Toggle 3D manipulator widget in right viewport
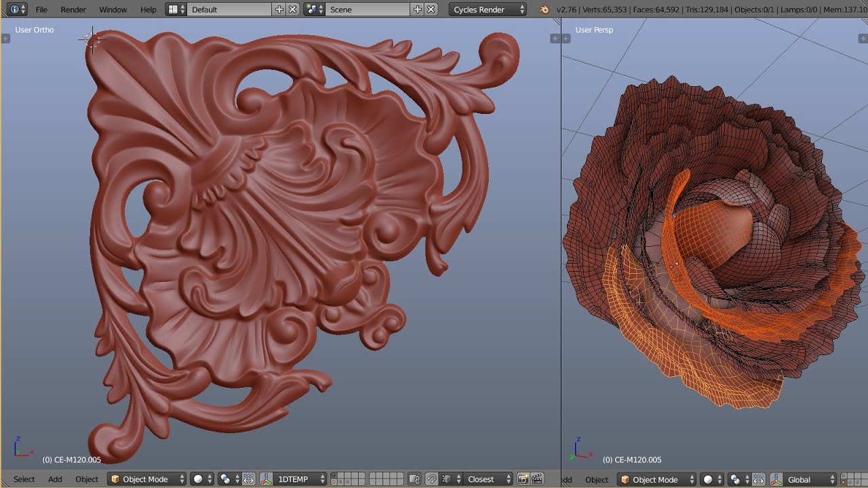Image resolution: width=868 pixels, height=488 pixels. [776, 479]
